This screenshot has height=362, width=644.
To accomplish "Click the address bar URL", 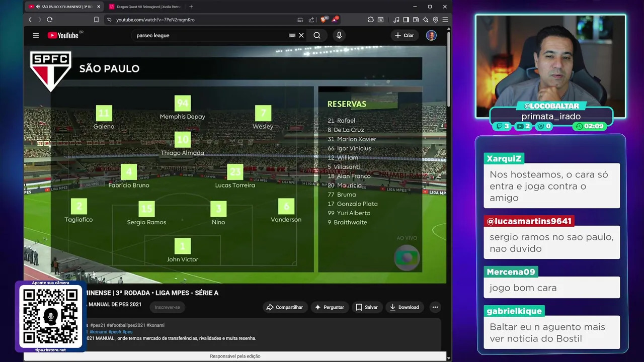I will click(155, 20).
